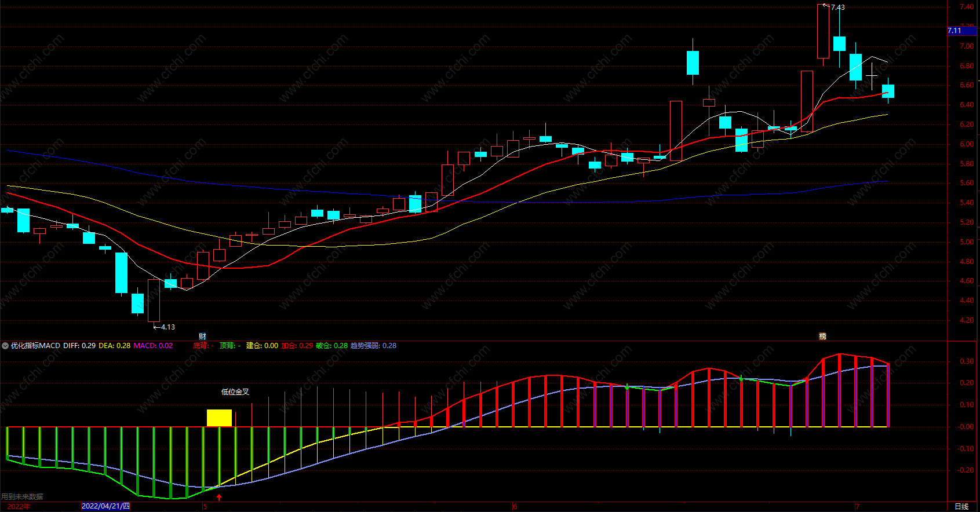This screenshot has width=980, height=512.
Task: Select the 加仓: 0.29 value
Action: pos(297,346)
